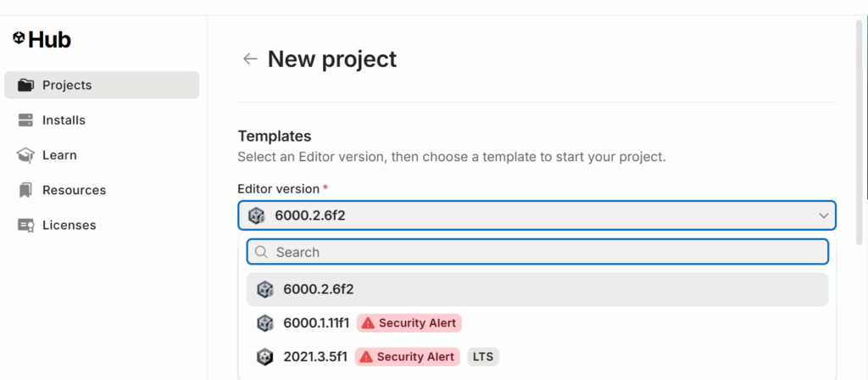Screen dimensions: 868x380
Task: Click the back arrow beside New project
Action: coord(249,59)
